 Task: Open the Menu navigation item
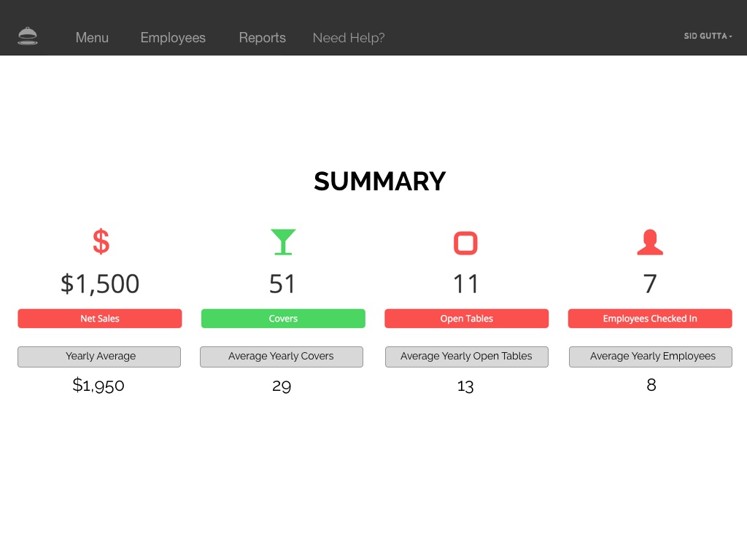click(x=92, y=38)
